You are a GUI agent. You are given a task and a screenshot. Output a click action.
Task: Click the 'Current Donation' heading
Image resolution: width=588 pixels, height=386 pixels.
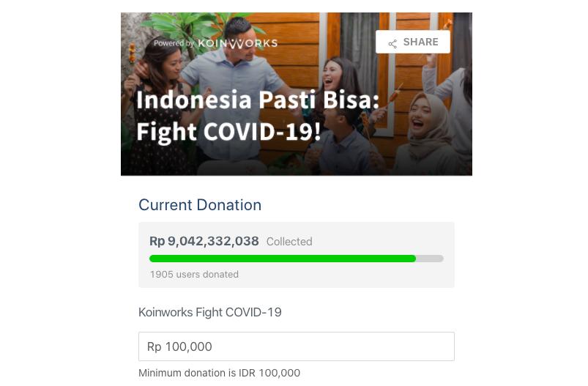(x=200, y=205)
